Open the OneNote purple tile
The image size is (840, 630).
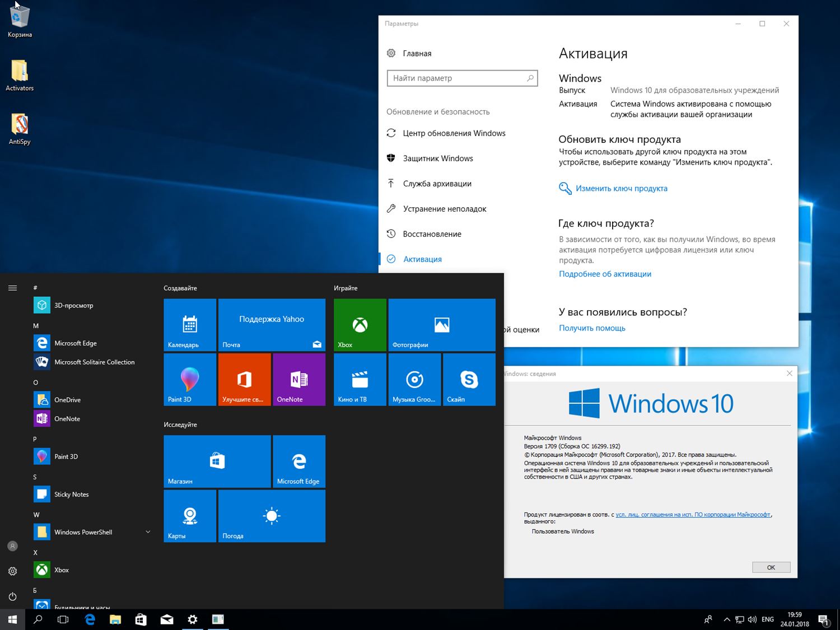click(298, 379)
